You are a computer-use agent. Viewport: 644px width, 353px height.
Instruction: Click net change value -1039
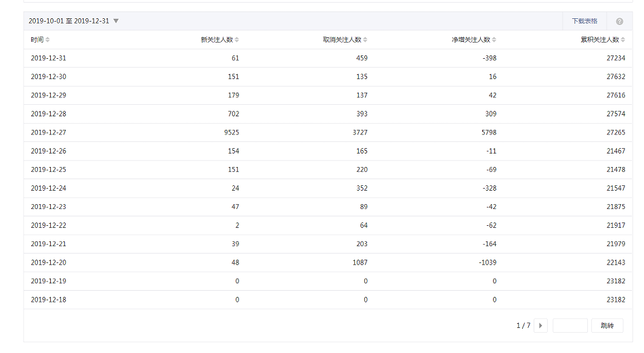pos(488,262)
